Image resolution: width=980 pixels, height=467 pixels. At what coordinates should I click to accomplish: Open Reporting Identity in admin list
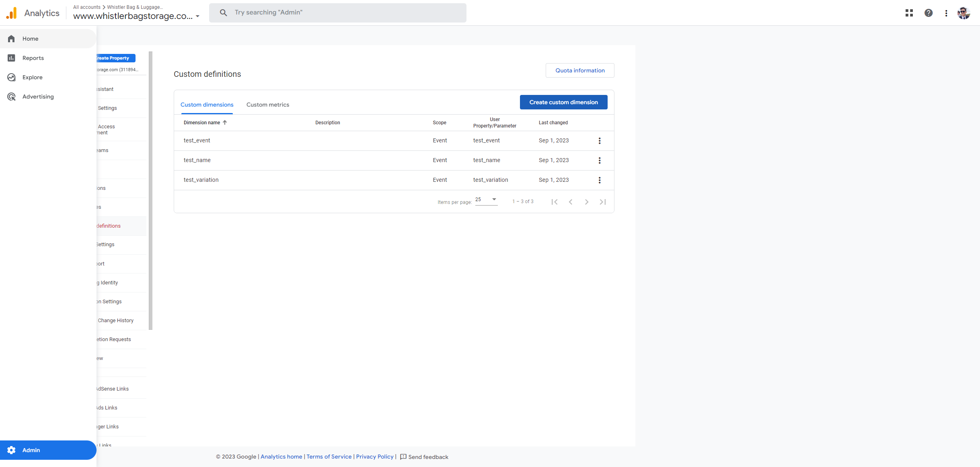point(107,283)
